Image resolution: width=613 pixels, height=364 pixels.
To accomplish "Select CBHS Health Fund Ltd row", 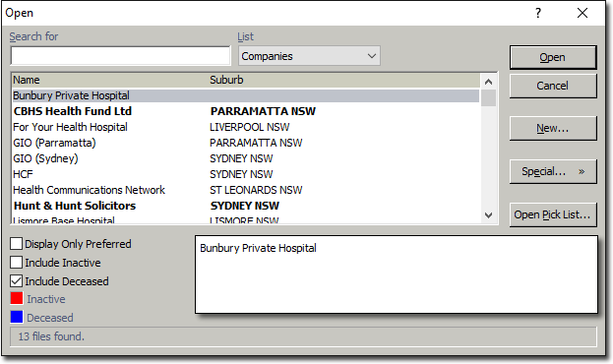I will [x=246, y=111].
